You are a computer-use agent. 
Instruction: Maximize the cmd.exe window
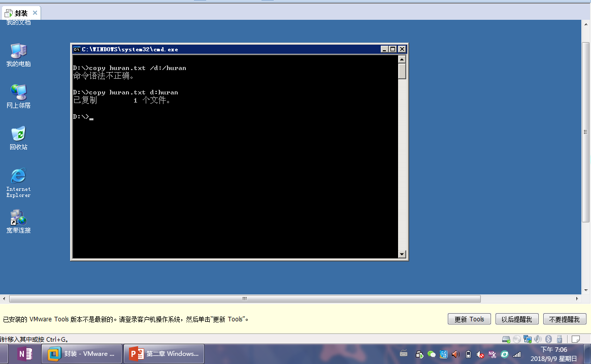393,49
